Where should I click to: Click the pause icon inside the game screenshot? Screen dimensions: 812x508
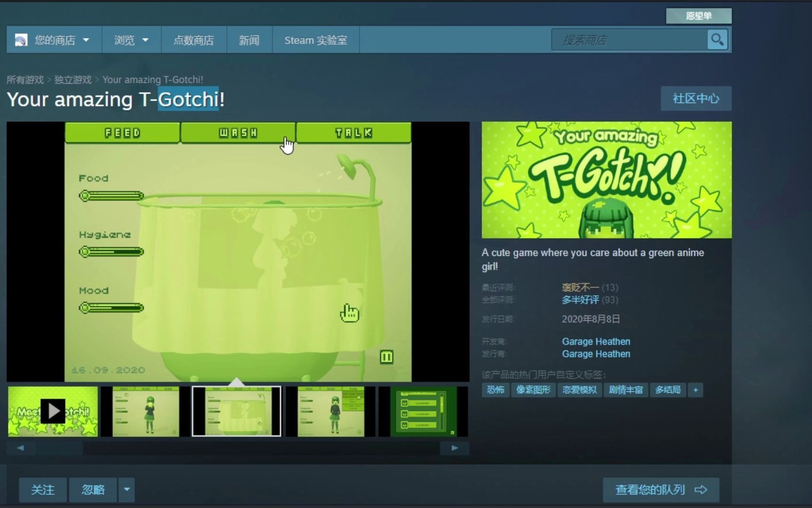[386, 357]
